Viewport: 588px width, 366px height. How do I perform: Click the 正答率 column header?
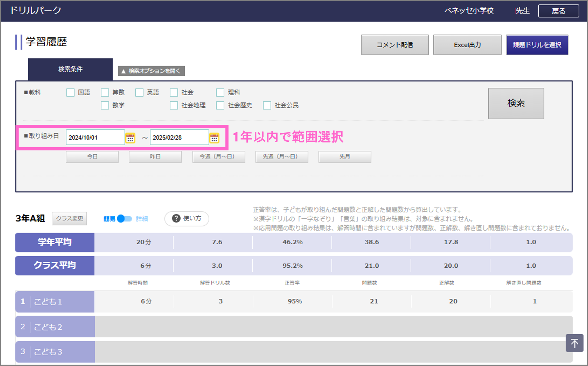(292, 283)
